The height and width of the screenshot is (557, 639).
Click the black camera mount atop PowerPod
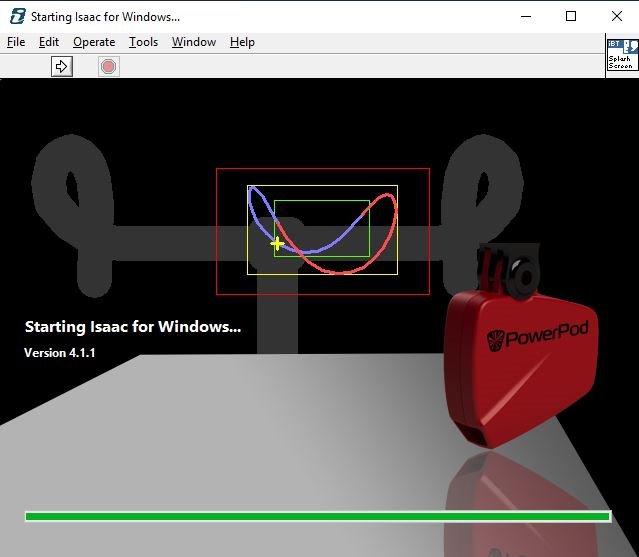510,272
